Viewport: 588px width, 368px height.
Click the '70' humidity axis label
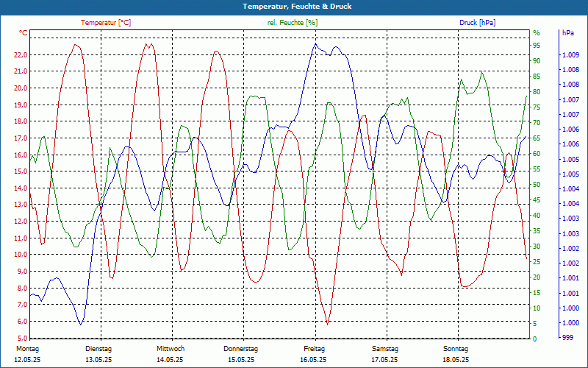click(x=537, y=122)
